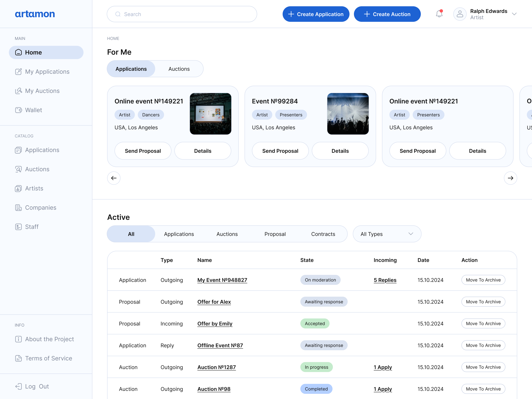Click the conference screen thumbnail image
The width and height of the screenshot is (532, 399).
click(x=210, y=114)
